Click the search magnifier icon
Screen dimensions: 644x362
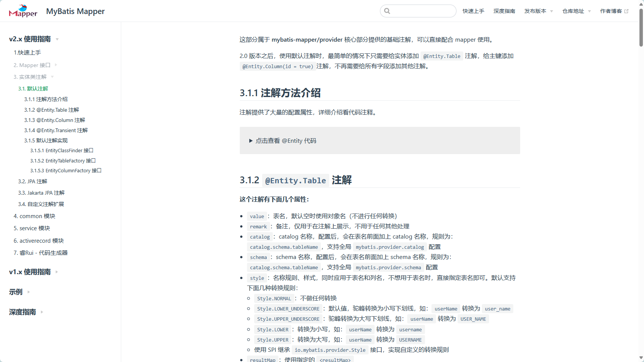pyautogui.click(x=387, y=11)
